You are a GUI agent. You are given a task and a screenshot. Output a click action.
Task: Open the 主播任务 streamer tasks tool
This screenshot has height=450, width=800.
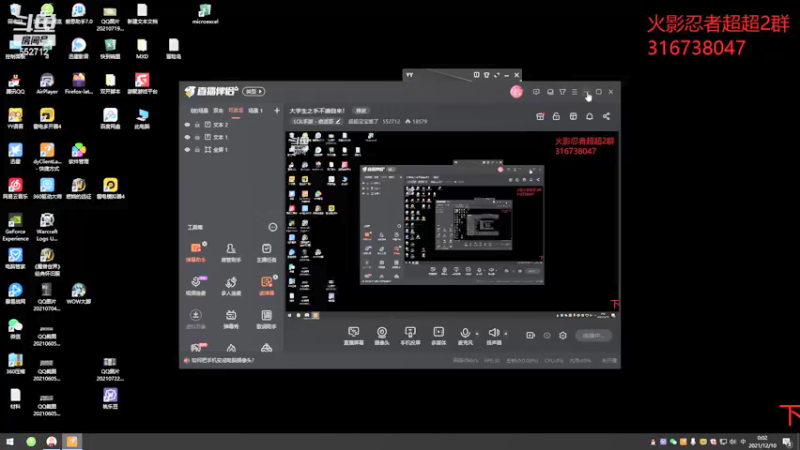266,253
